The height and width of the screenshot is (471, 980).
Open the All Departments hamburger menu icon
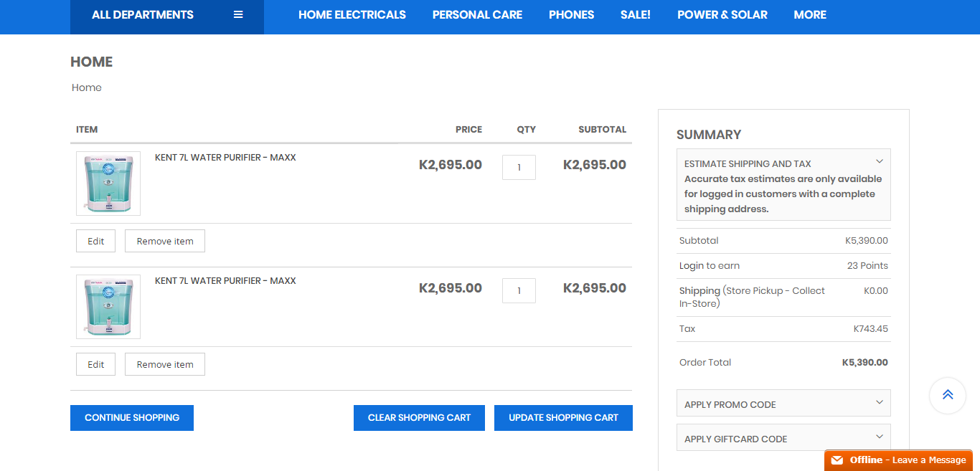pos(238,14)
